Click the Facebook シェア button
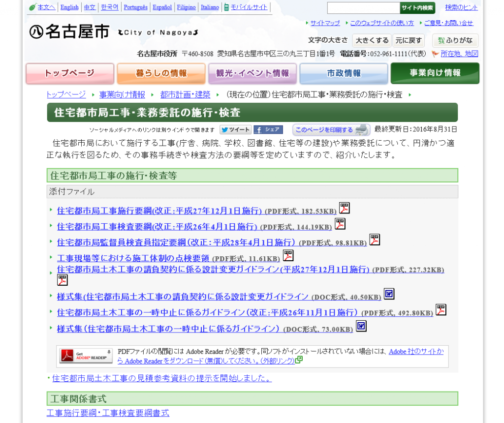This screenshot has height=423, width=504. (x=268, y=130)
